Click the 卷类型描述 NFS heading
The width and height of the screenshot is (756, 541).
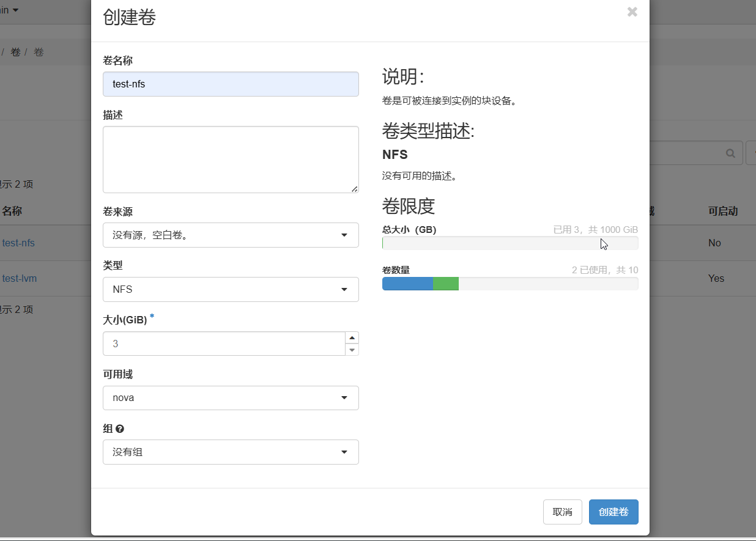click(395, 155)
